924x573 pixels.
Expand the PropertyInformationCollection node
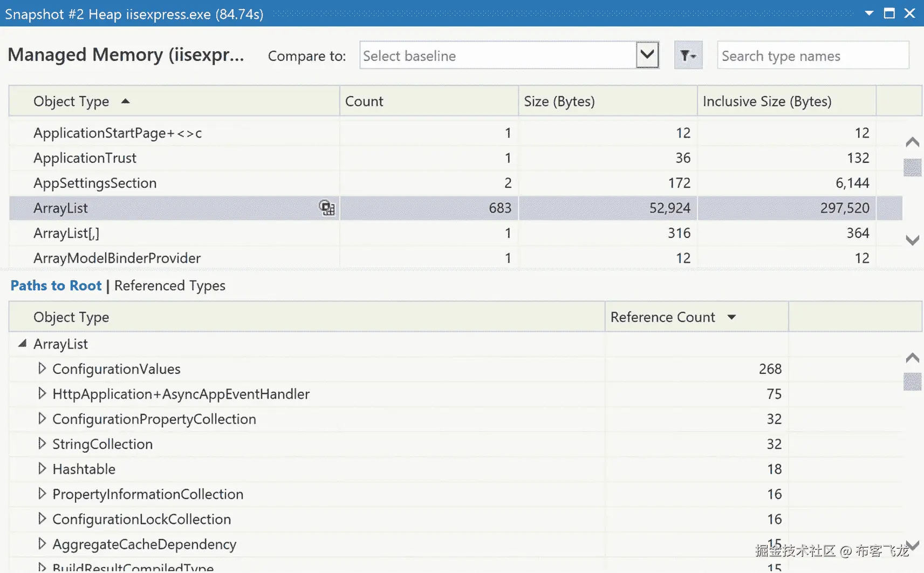point(42,494)
